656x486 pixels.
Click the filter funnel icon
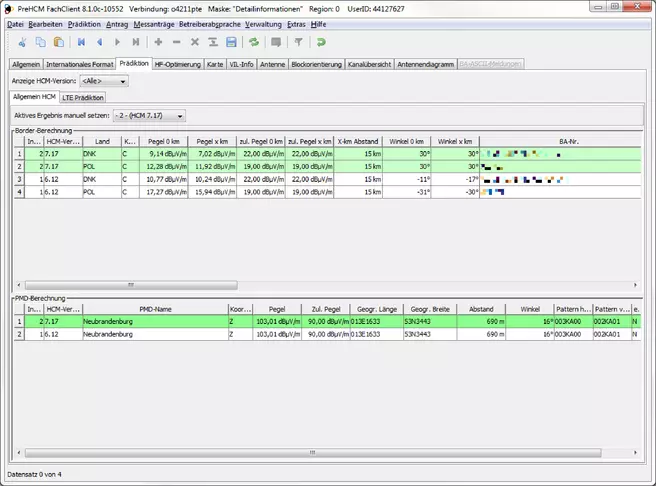coord(298,42)
